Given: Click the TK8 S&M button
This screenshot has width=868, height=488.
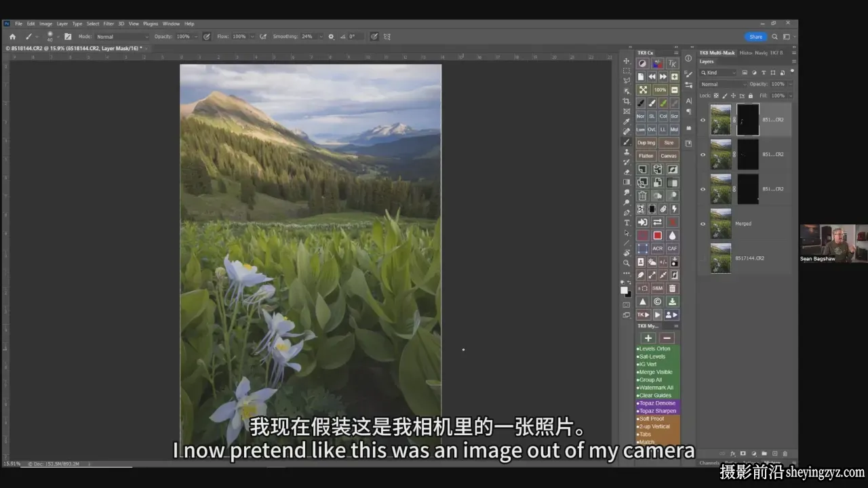Looking at the screenshot, I should (657, 289).
